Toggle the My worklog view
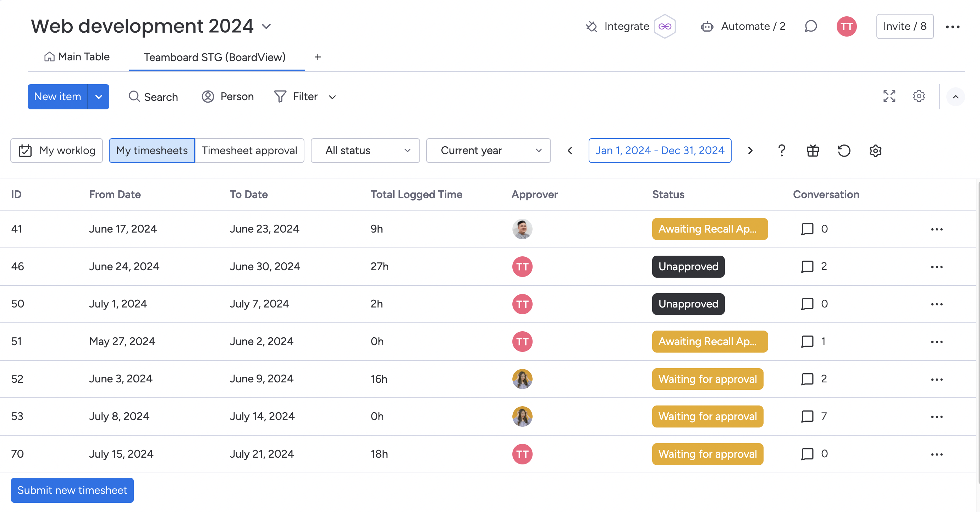This screenshot has width=980, height=512. 57,151
